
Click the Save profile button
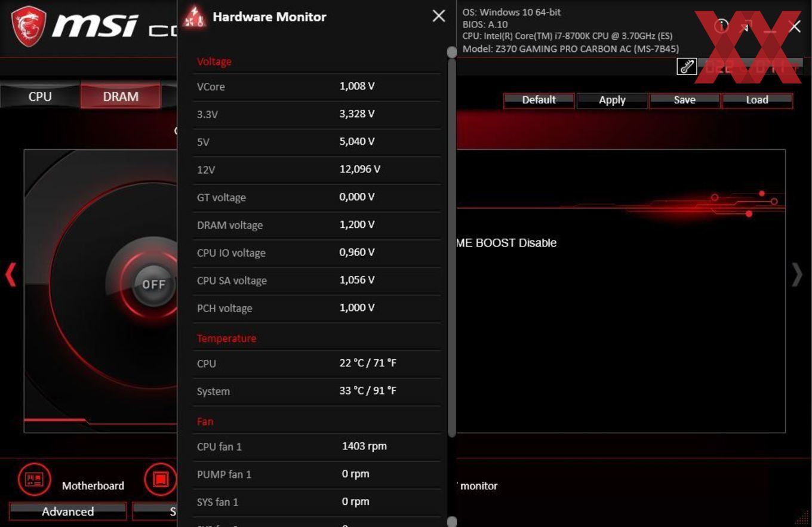point(685,100)
